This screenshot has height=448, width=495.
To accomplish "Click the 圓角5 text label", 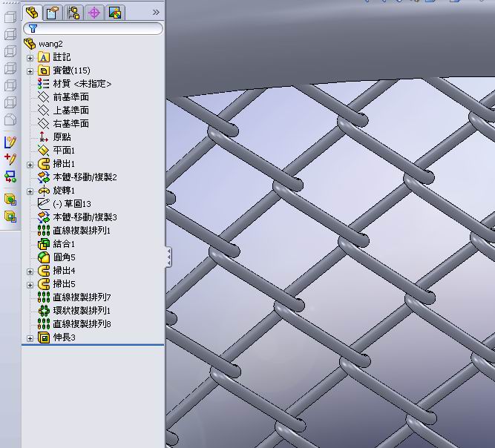I will click(x=64, y=257).
